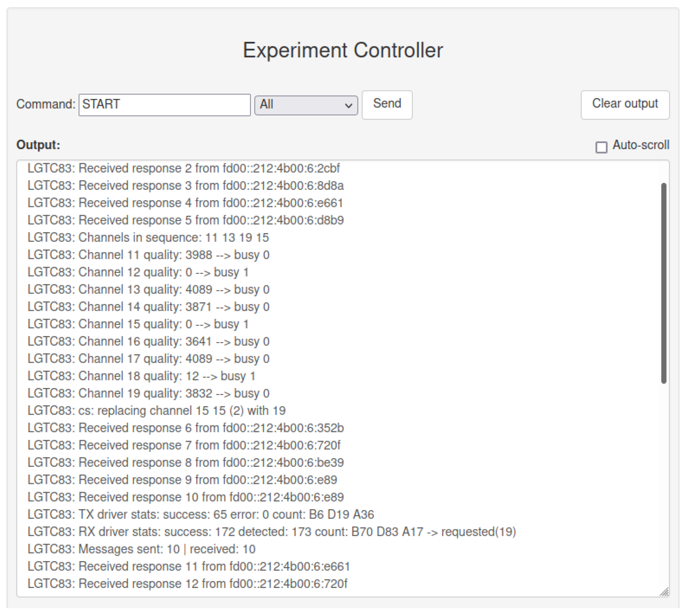Image resolution: width=686 pixels, height=616 pixels.
Task: Click the RX driver stats log line
Action: tap(271, 532)
